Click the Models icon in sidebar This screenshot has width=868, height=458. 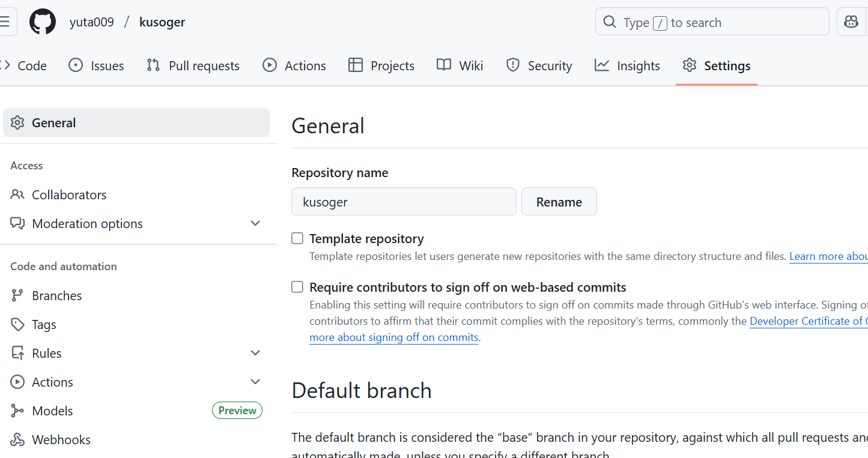tap(17, 411)
